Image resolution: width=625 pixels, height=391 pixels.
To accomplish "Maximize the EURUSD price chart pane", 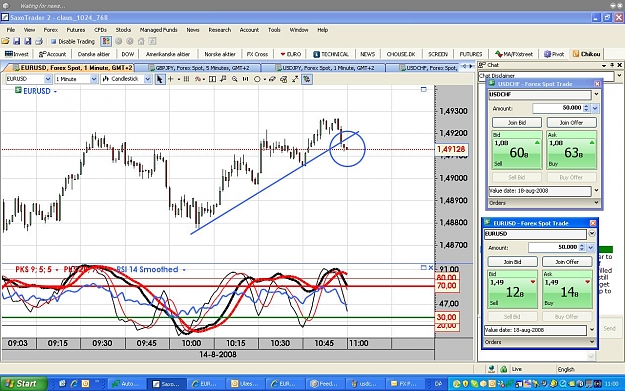I will 424,90.
